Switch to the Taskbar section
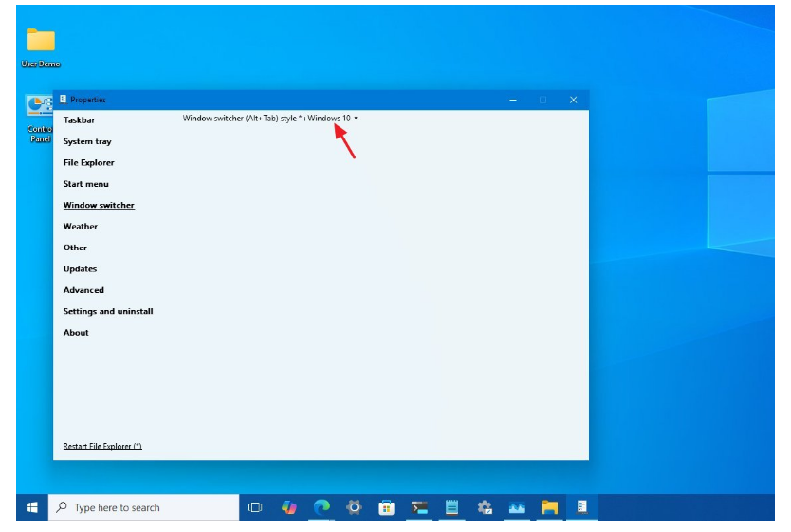The width and height of the screenshot is (791, 532). 79,120
